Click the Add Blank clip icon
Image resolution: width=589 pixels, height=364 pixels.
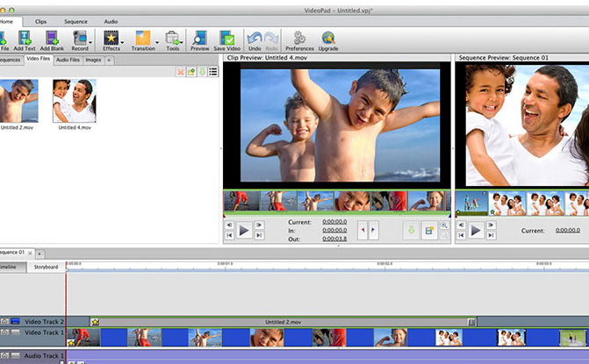coord(52,38)
